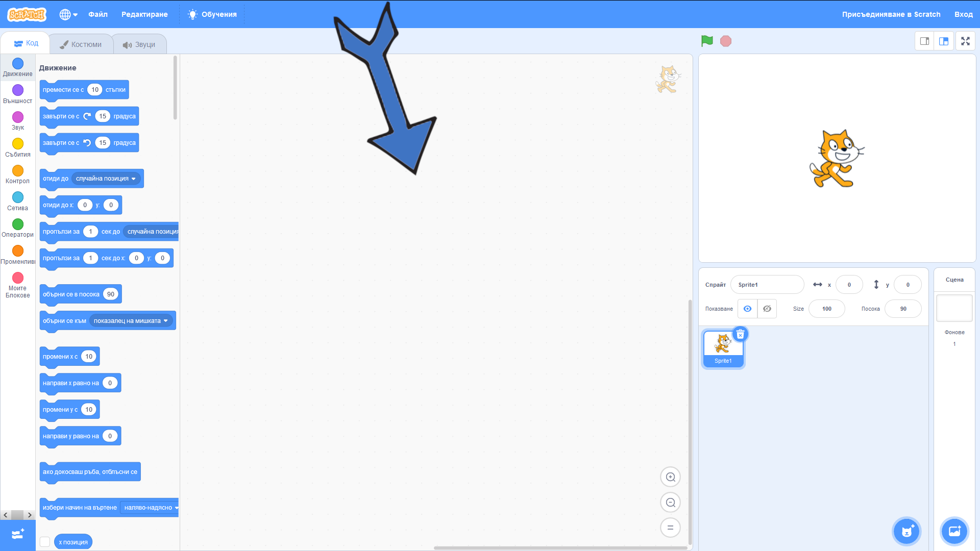Hide sprite with crossed-eye icon
The width and height of the screenshot is (980, 551).
click(x=767, y=309)
